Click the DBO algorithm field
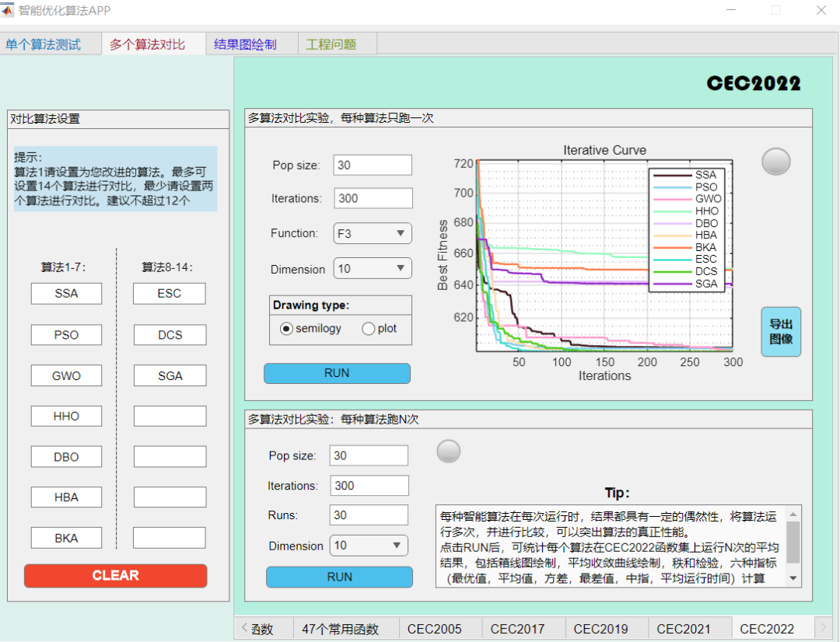This screenshot has height=642, width=840. coord(66,457)
